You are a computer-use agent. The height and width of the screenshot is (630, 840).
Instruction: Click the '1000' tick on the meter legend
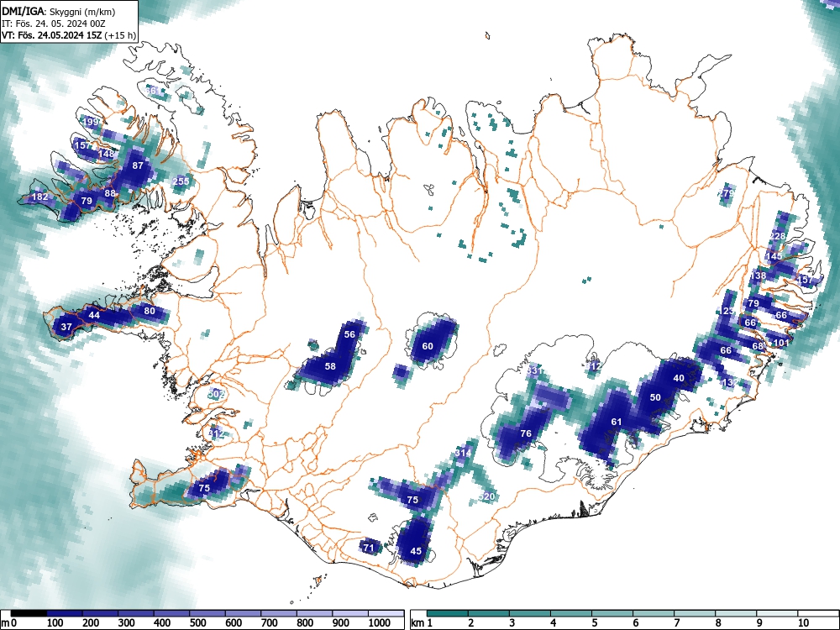coord(380,622)
